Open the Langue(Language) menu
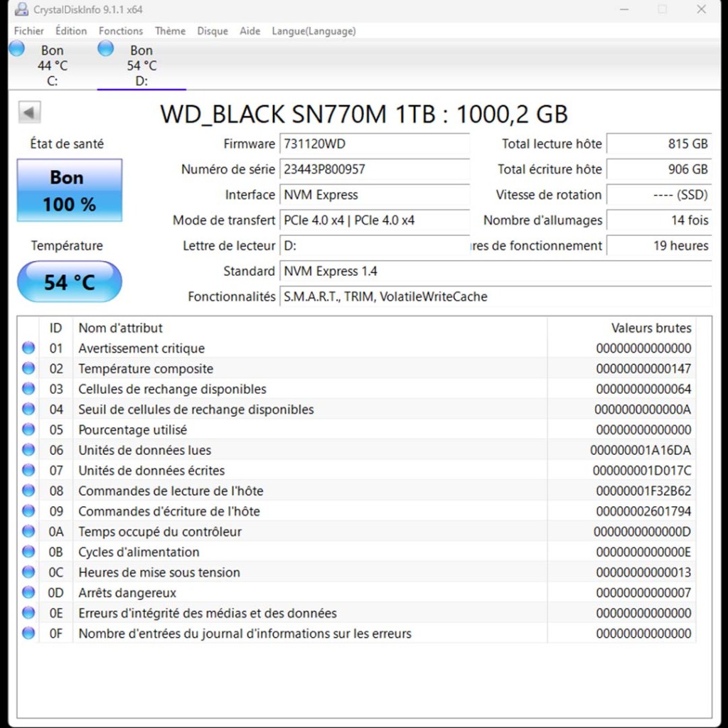728x728 pixels. click(314, 31)
